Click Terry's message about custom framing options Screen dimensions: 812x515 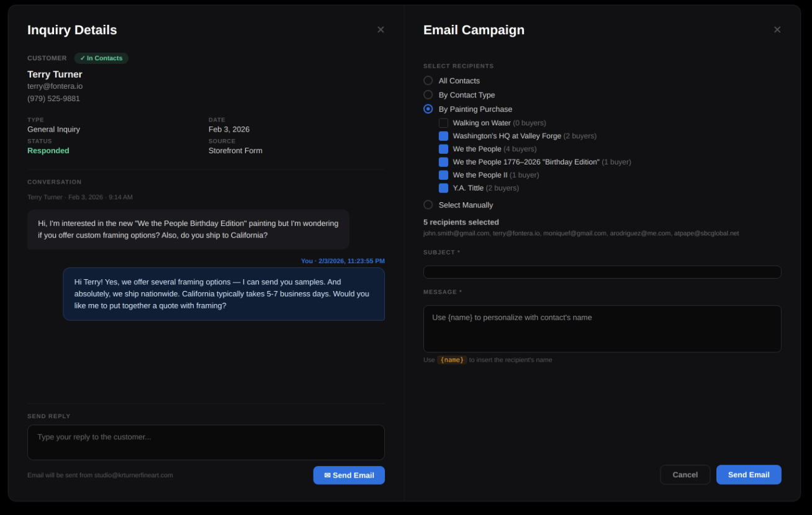click(x=188, y=230)
